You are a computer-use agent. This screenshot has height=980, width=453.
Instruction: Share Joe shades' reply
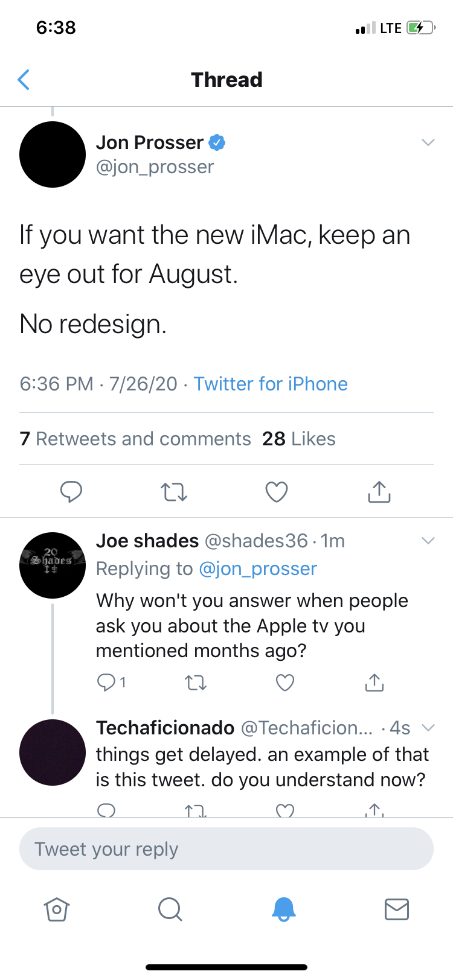click(374, 682)
